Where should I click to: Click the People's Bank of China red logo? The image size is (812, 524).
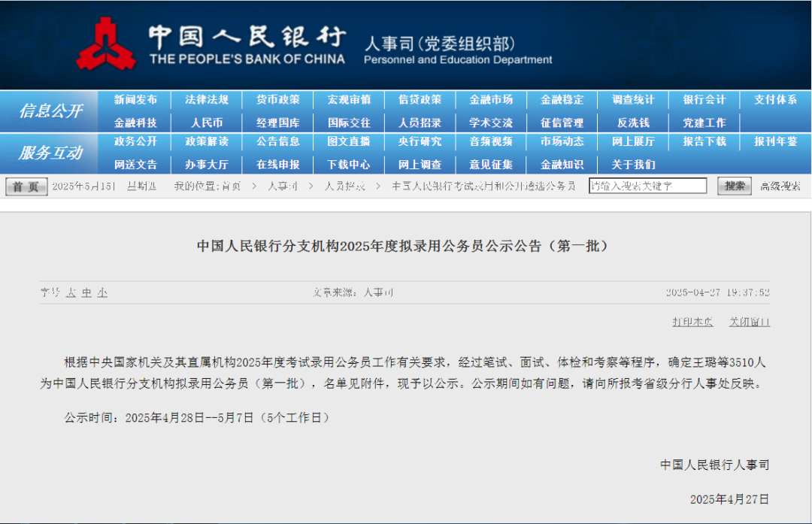tap(106, 44)
